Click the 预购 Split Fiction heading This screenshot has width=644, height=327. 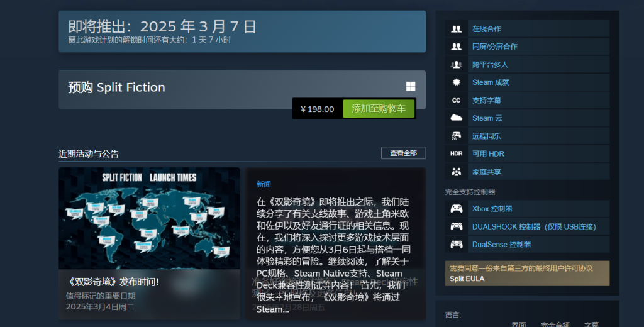click(116, 87)
